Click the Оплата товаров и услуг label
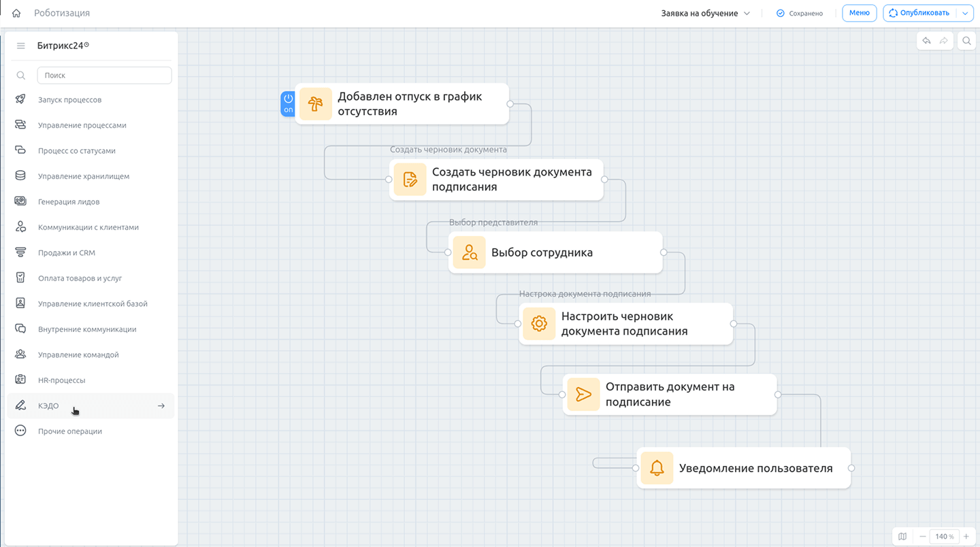 (80, 278)
